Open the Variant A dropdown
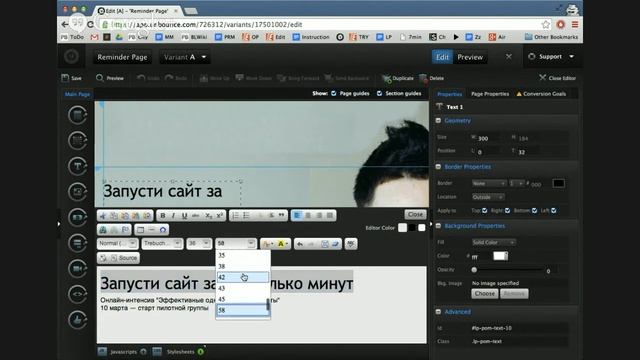 click(x=185, y=57)
